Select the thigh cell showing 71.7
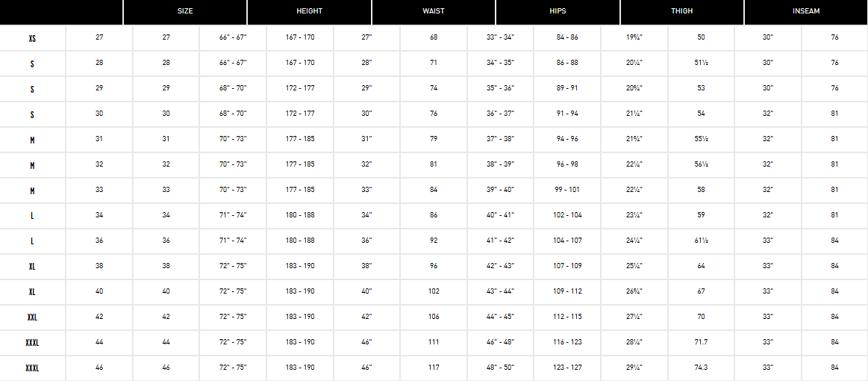868x381 pixels. (701, 342)
